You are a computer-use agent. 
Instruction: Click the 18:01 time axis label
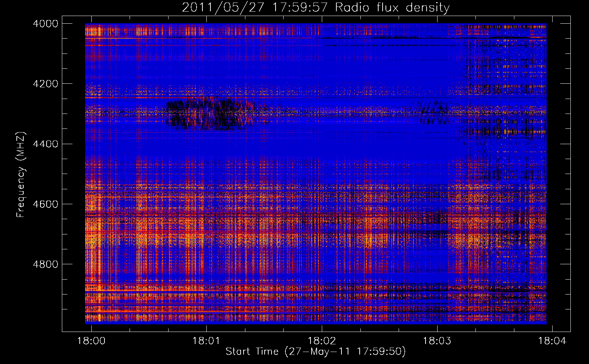[x=206, y=341]
